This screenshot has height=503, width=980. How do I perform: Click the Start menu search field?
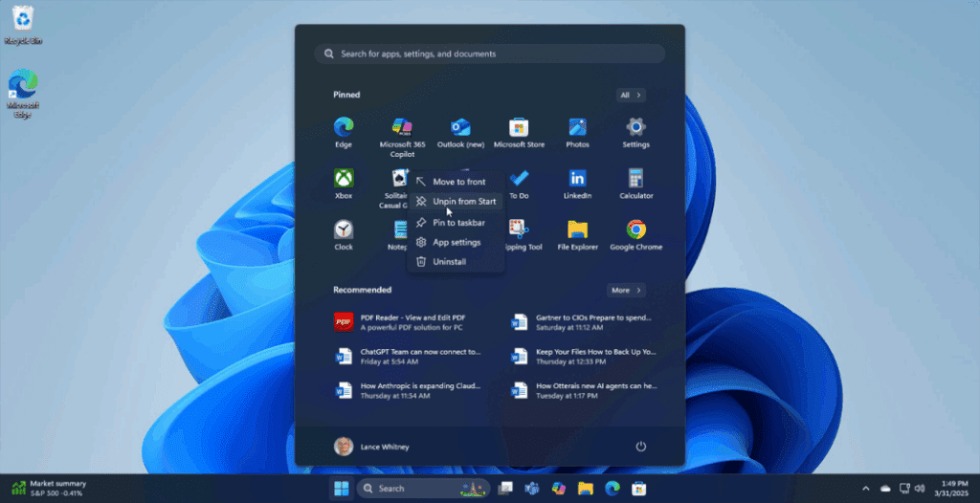coord(490,55)
